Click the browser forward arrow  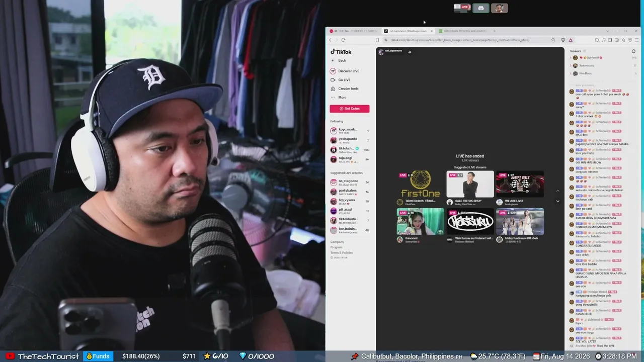pyautogui.click(x=337, y=40)
